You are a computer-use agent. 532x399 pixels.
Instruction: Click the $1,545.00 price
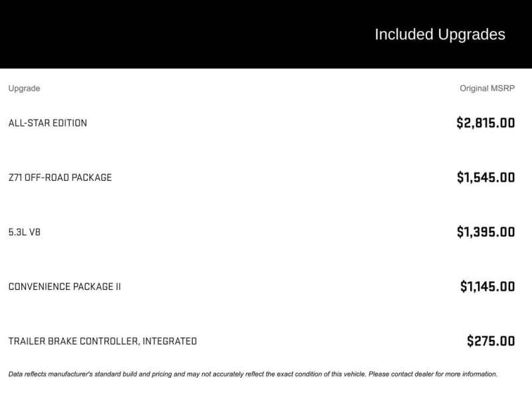(x=485, y=178)
